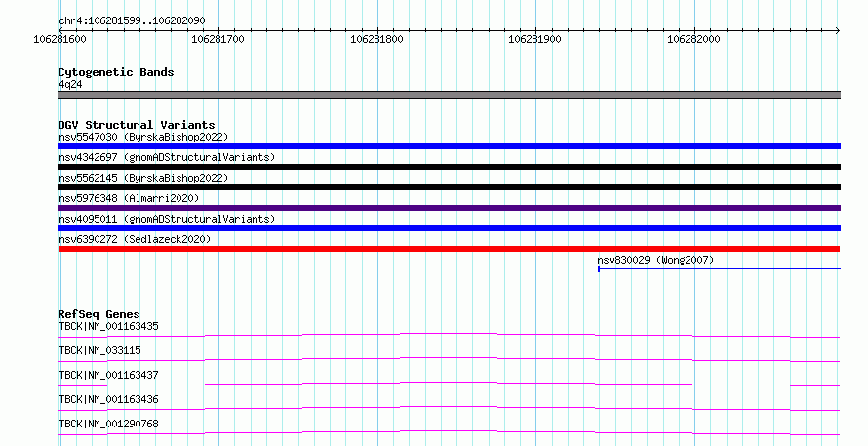The width and height of the screenshot is (868, 446).
Task: Select the black nsv4342697 variant bar
Action: (x=449, y=167)
